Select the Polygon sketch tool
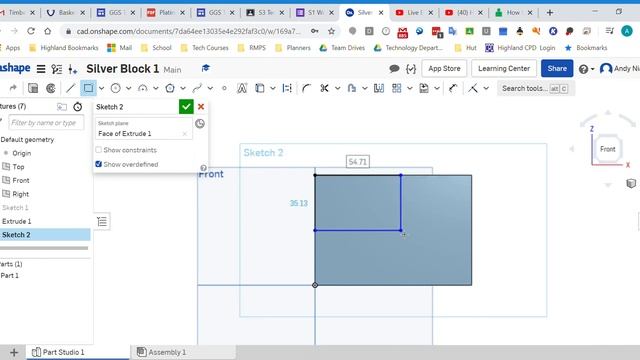 pyautogui.click(x=170, y=88)
